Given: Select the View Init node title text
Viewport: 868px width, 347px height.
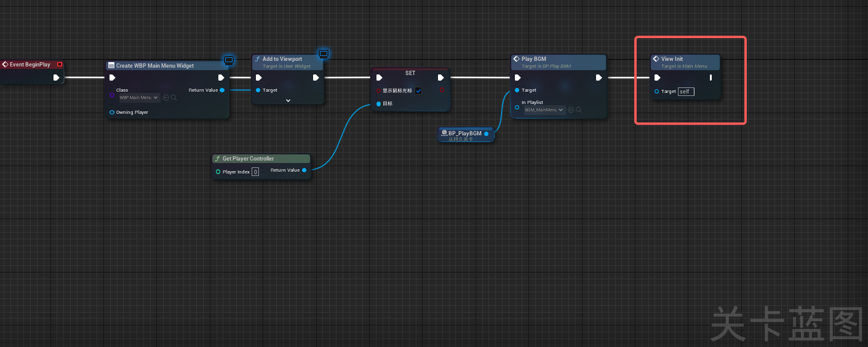Looking at the screenshot, I should tap(672, 59).
